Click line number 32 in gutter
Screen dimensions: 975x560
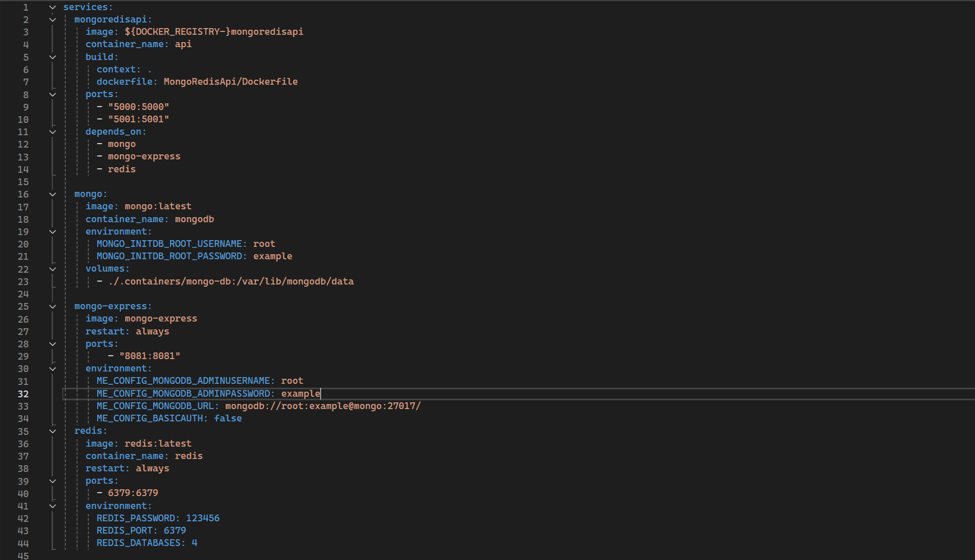(x=23, y=394)
